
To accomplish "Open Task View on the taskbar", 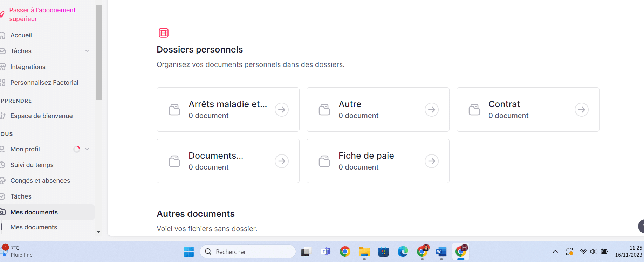I will pyautogui.click(x=306, y=251).
